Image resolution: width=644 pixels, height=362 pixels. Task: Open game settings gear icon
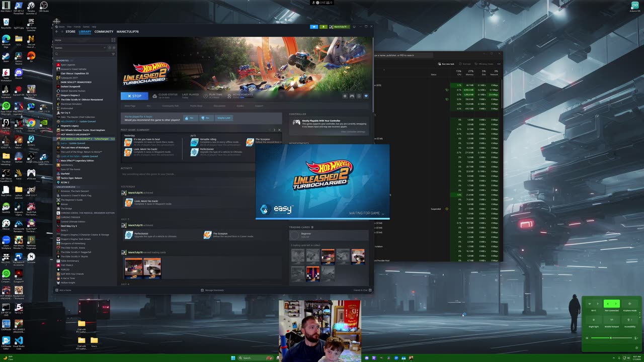click(x=345, y=96)
